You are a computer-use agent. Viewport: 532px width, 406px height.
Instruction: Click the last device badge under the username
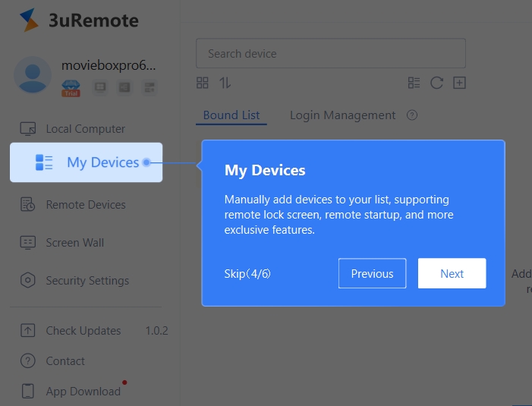150,87
